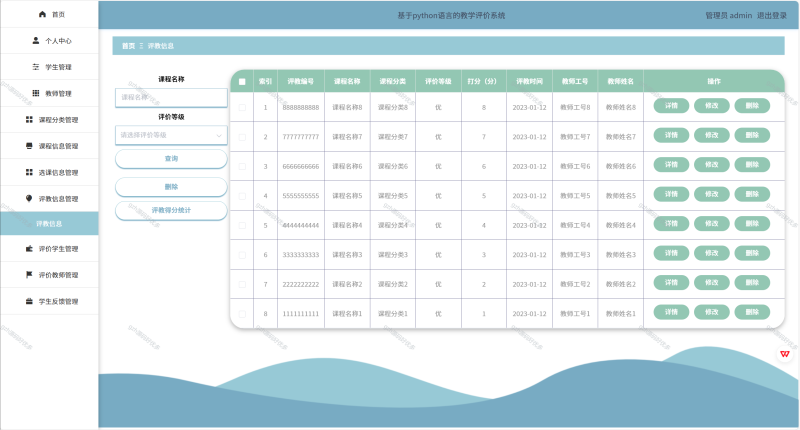Click the cell 课程分类5
Screen dimensions: 800x430
pos(392,196)
